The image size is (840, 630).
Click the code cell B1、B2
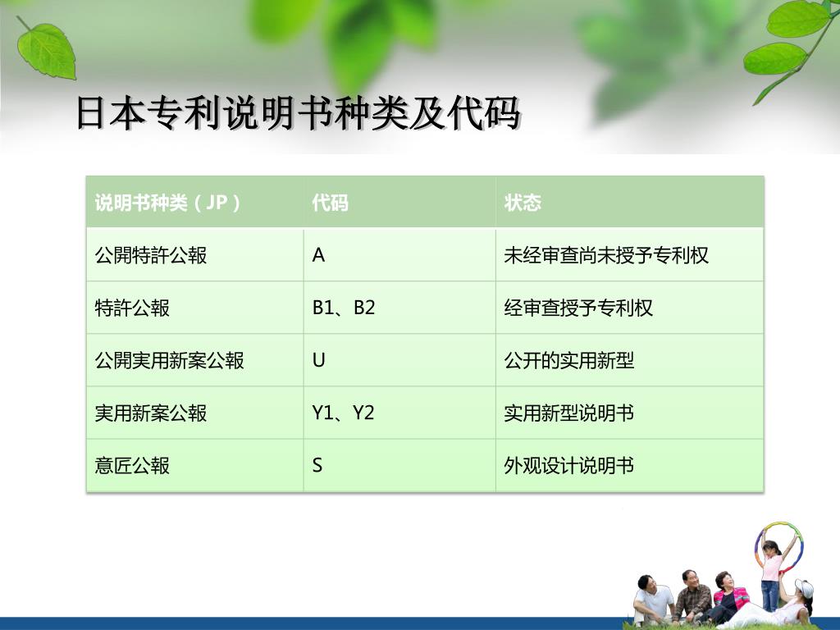tap(399, 308)
